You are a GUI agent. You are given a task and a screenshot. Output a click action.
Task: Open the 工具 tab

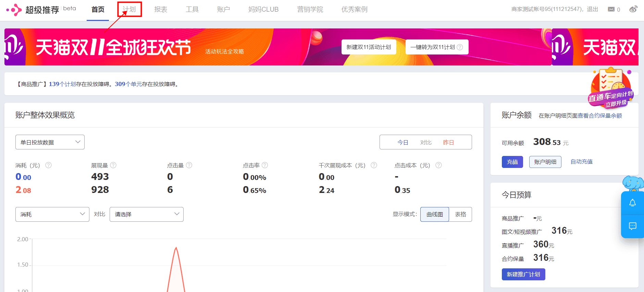(192, 10)
